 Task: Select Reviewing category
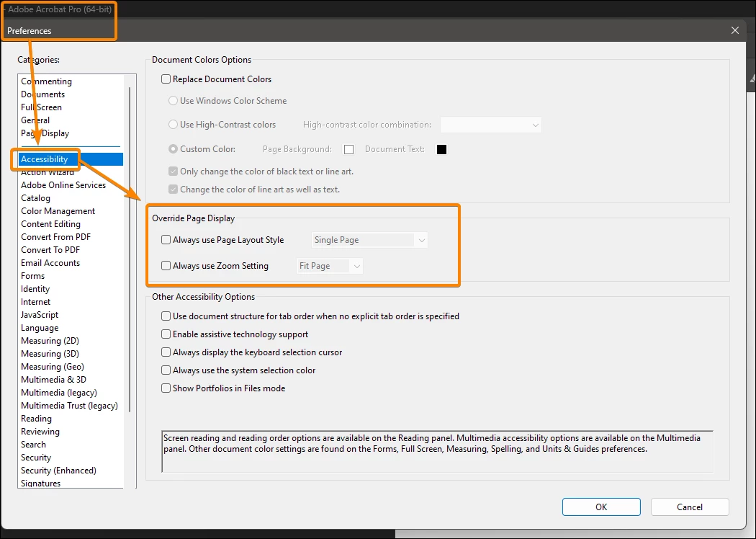pos(40,432)
